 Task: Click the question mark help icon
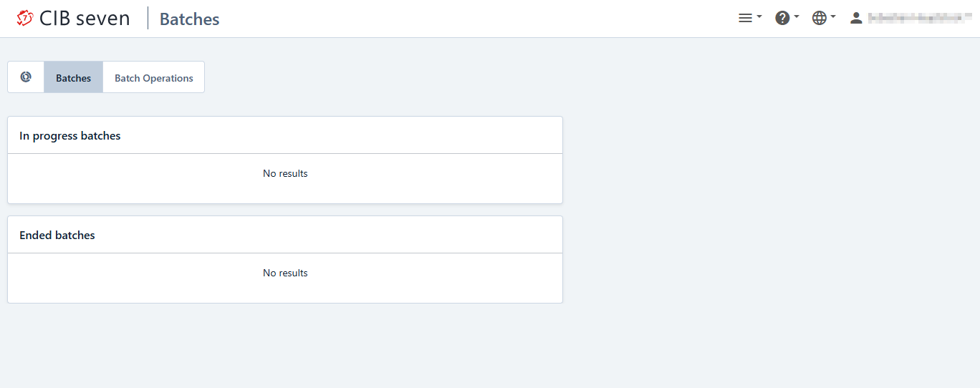point(782,19)
